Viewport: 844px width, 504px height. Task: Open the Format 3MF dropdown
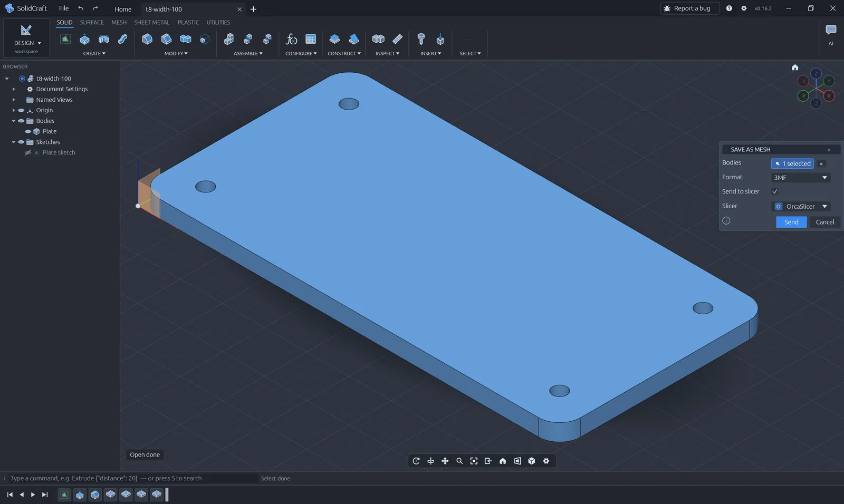click(x=801, y=178)
